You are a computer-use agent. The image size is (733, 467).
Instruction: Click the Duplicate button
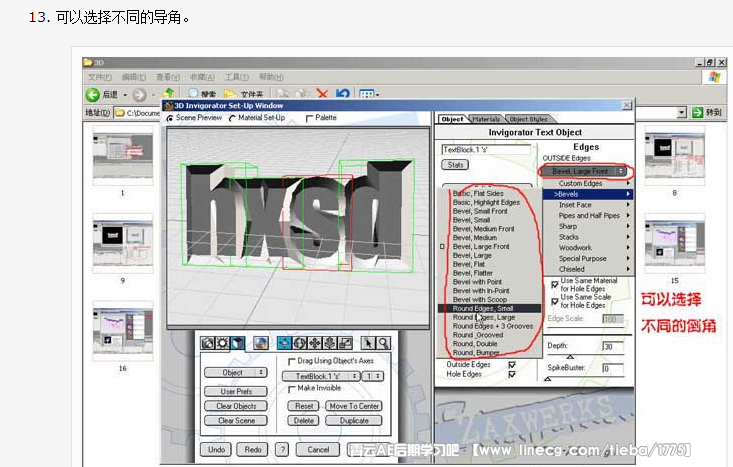[354, 420]
